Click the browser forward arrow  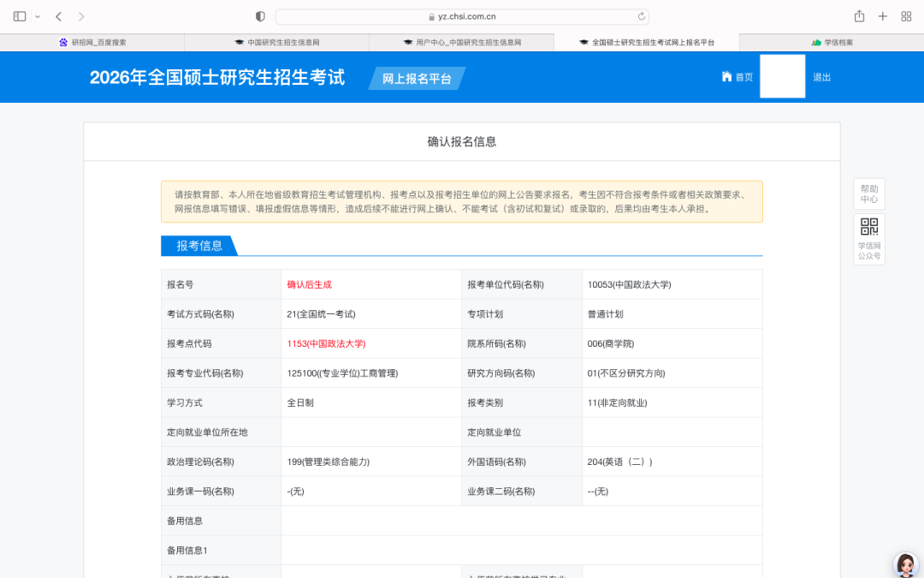tap(81, 16)
